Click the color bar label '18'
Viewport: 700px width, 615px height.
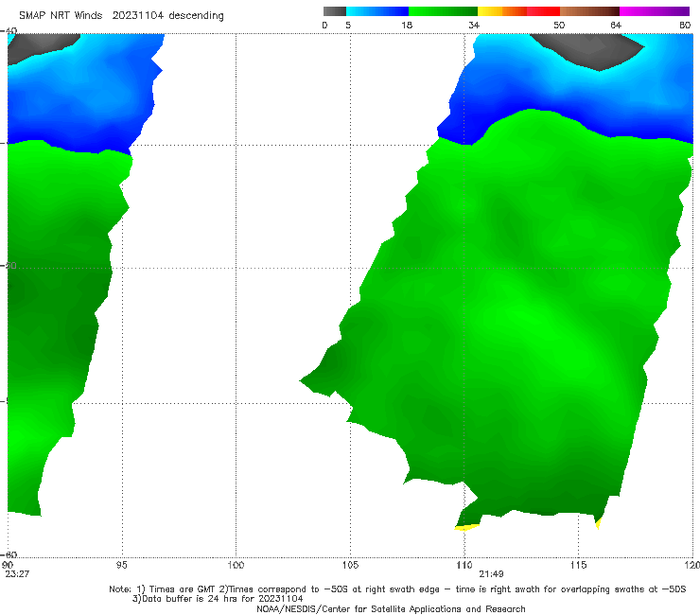407,26
